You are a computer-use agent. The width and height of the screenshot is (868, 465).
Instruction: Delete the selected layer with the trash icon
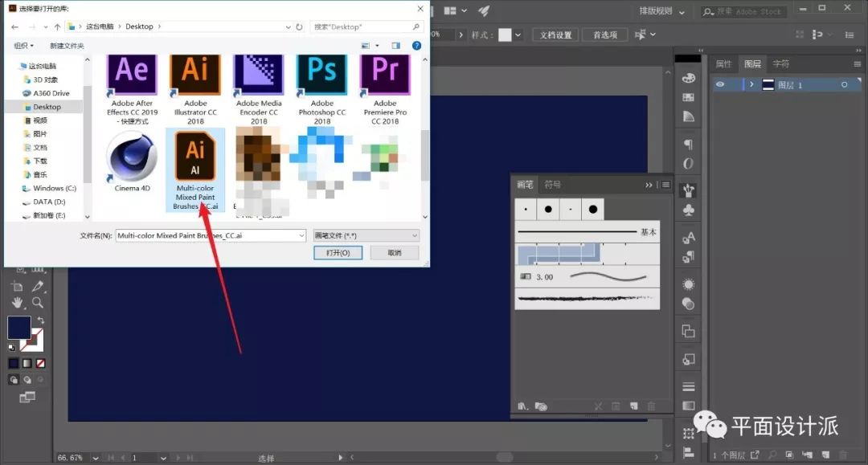(x=844, y=455)
